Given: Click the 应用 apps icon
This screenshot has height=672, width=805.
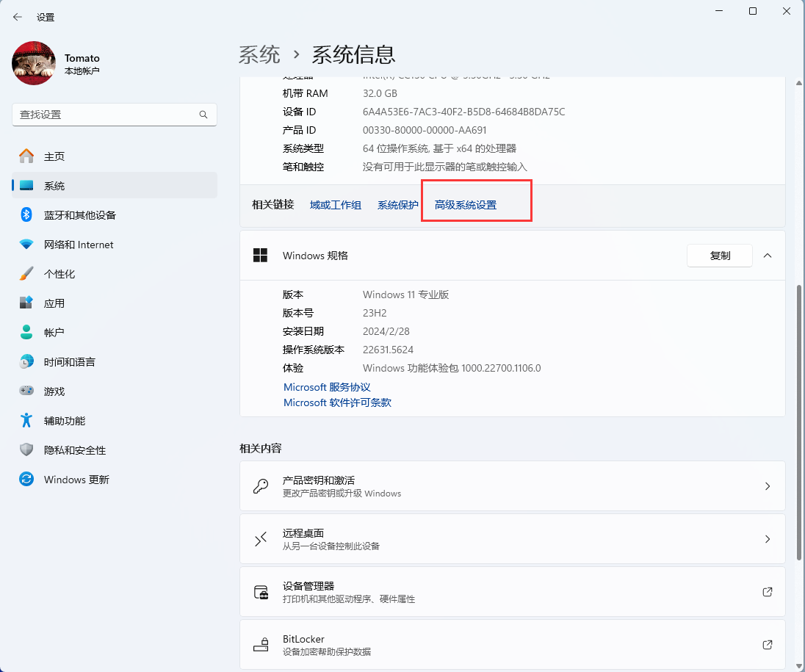Looking at the screenshot, I should (26, 303).
